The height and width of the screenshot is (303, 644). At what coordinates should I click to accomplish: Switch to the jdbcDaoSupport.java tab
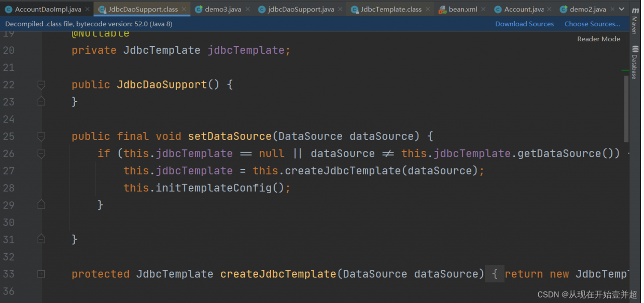point(301,10)
